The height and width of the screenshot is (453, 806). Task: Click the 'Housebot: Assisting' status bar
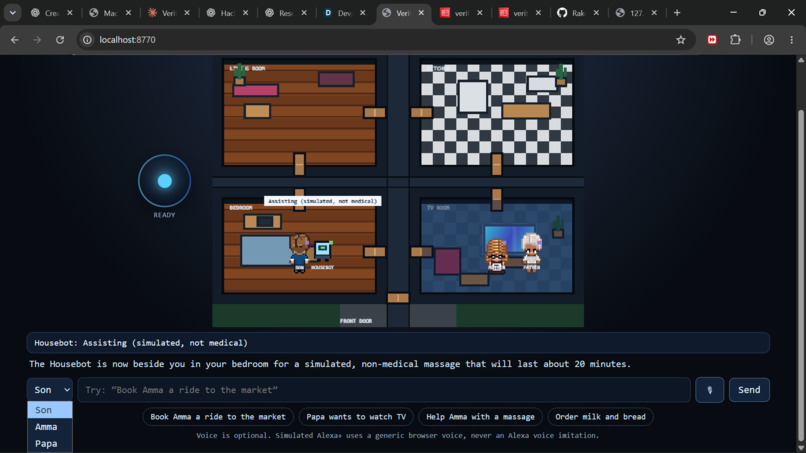[398, 343]
